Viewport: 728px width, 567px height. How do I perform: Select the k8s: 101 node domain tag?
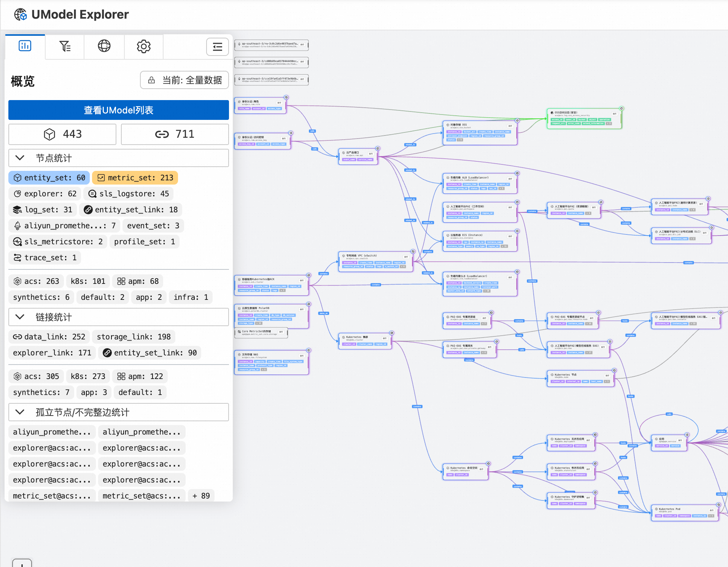coord(88,281)
